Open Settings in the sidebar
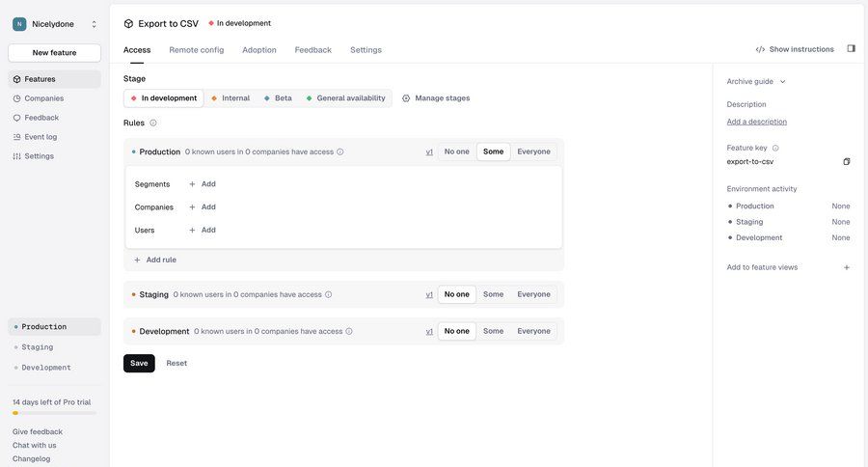Image resolution: width=868 pixels, height=467 pixels. click(54, 156)
